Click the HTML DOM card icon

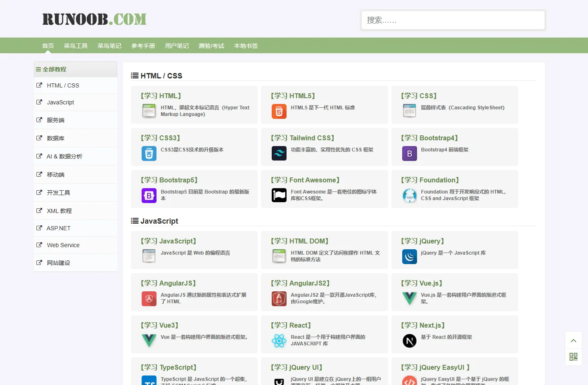pos(279,257)
